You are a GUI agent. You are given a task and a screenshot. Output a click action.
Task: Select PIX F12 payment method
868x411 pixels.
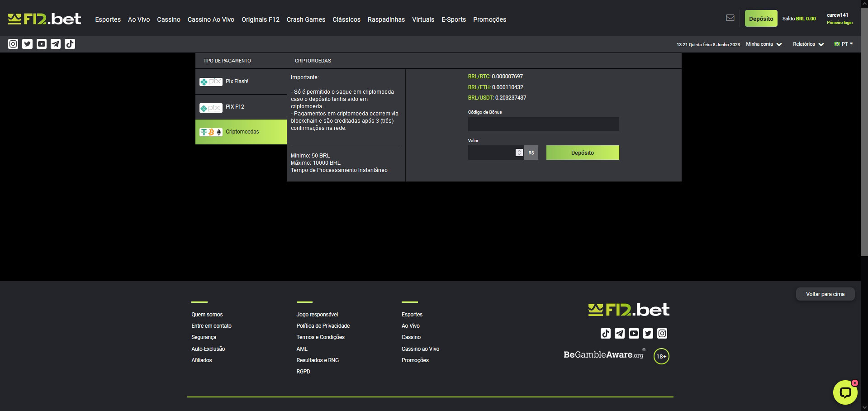click(x=241, y=107)
